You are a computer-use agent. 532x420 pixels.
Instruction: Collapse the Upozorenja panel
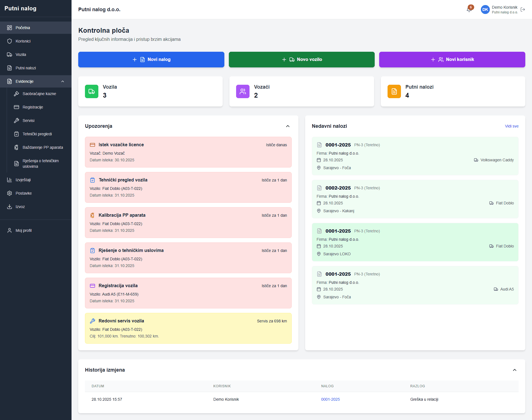coord(288,126)
